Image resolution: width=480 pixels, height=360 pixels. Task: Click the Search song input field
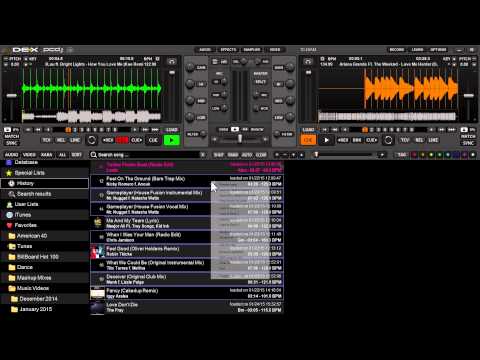click(147, 155)
